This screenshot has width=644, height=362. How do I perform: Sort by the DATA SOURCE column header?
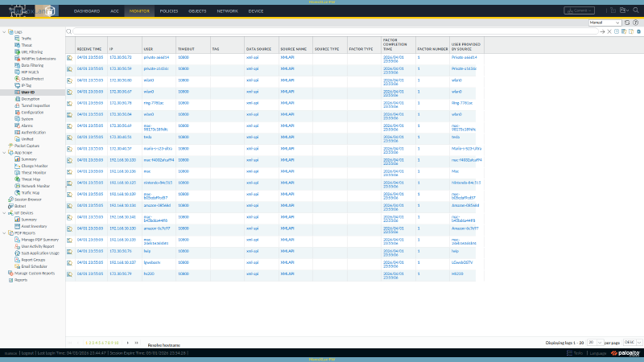tap(258, 49)
